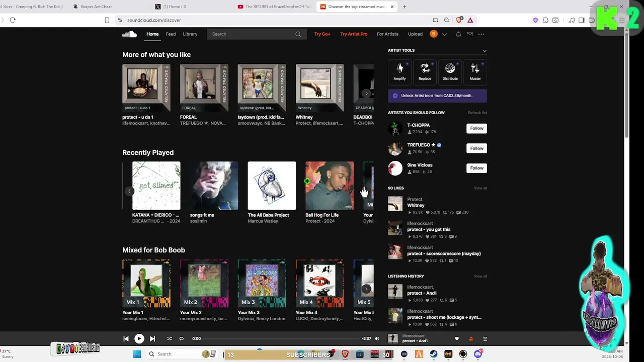Skip to next track
This screenshot has height=362, width=644.
[152, 339]
